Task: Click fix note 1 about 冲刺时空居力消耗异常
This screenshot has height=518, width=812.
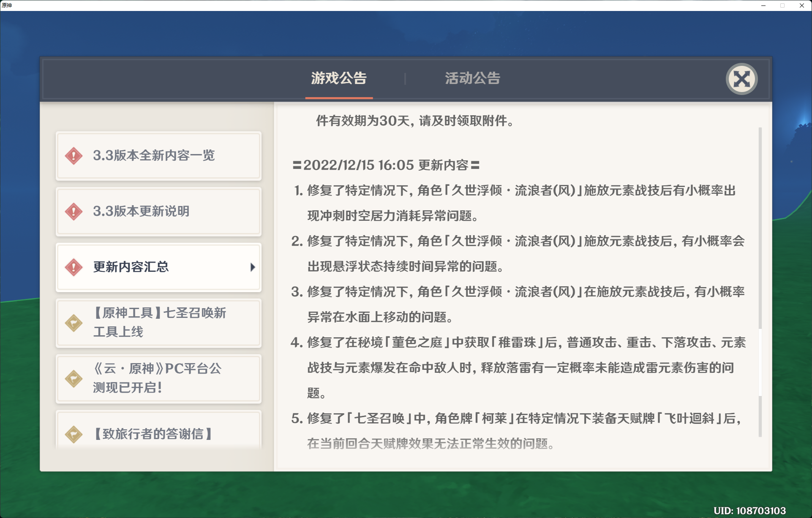Action: coord(515,203)
